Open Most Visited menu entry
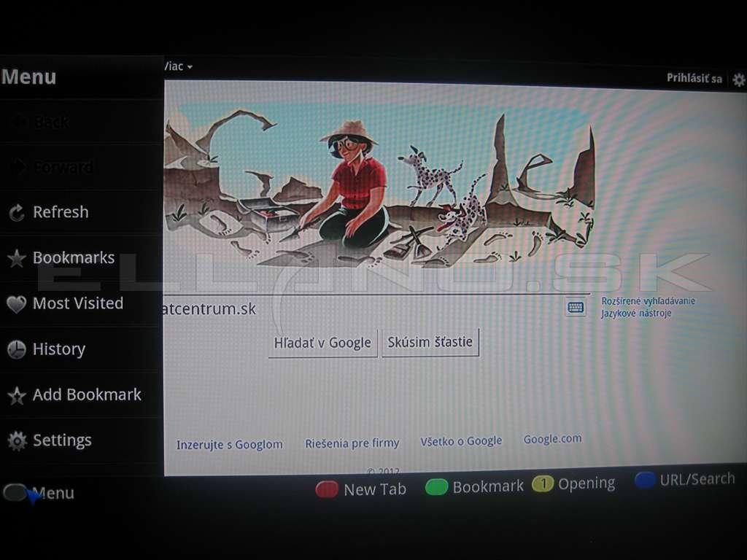The height and width of the screenshot is (560, 747). [81, 304]
